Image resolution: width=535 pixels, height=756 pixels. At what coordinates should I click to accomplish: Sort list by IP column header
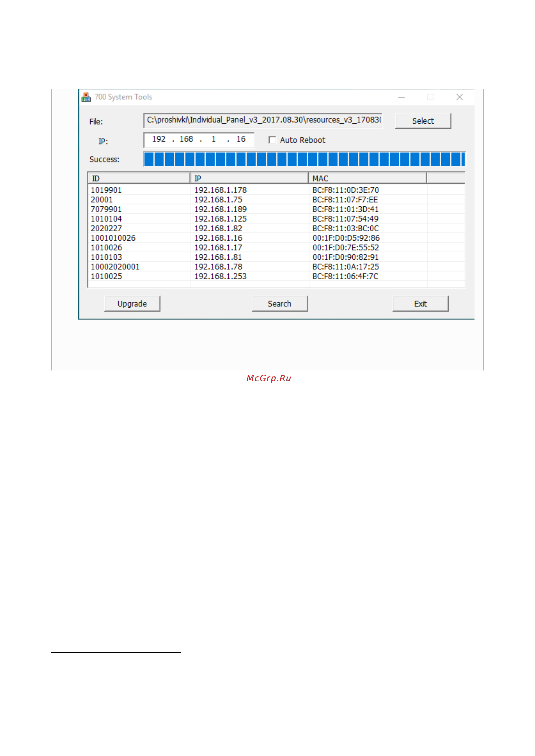point(249,178)
